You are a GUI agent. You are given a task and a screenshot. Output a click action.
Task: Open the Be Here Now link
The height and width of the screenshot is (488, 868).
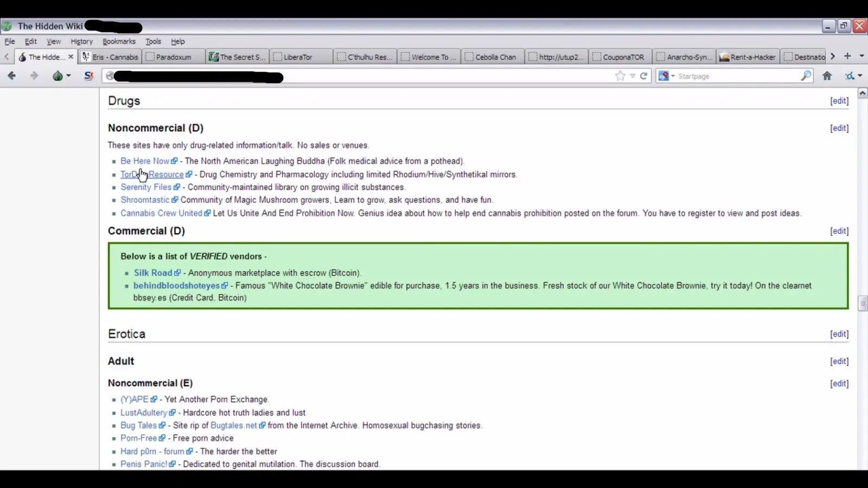[145, 161]
